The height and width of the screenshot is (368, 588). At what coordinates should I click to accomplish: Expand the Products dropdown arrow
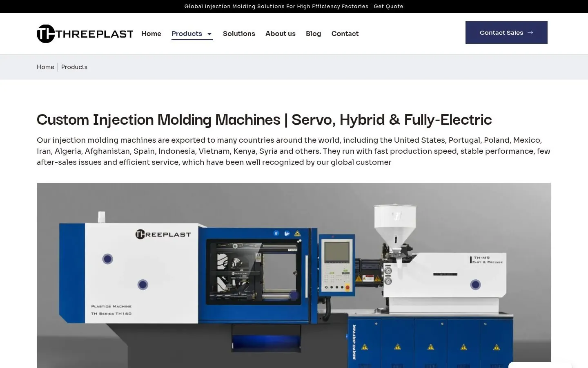point(209,34)
